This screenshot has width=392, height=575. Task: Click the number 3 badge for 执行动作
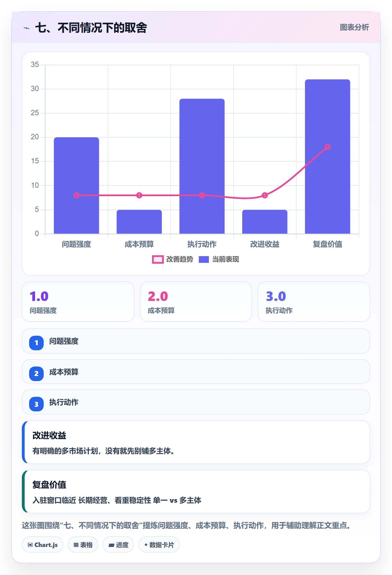(36, 404)
